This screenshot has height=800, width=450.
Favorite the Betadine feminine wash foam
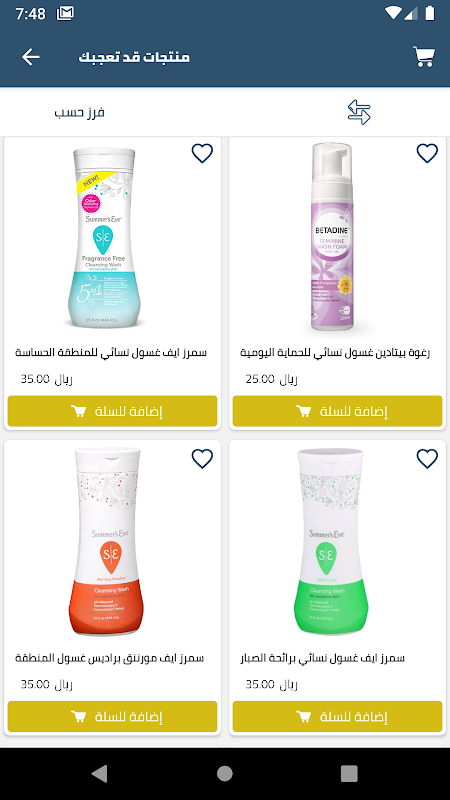pyautogui.click(x=427, y=153)
